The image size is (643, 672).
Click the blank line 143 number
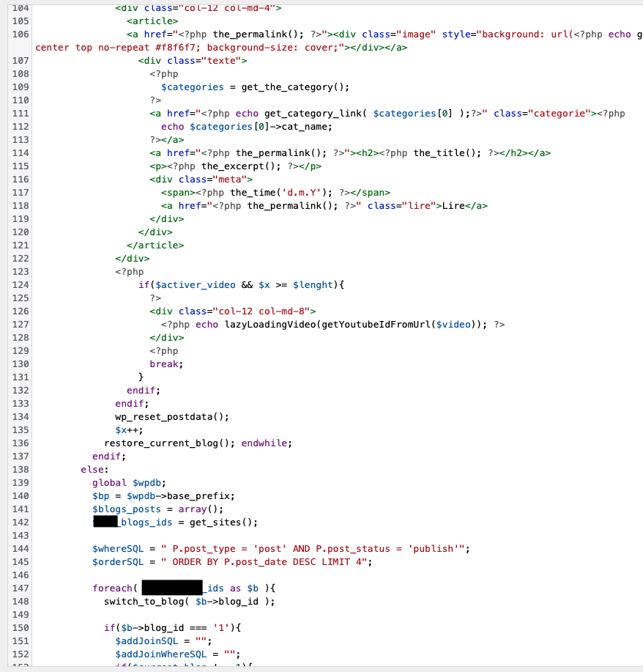pos(21,536)
